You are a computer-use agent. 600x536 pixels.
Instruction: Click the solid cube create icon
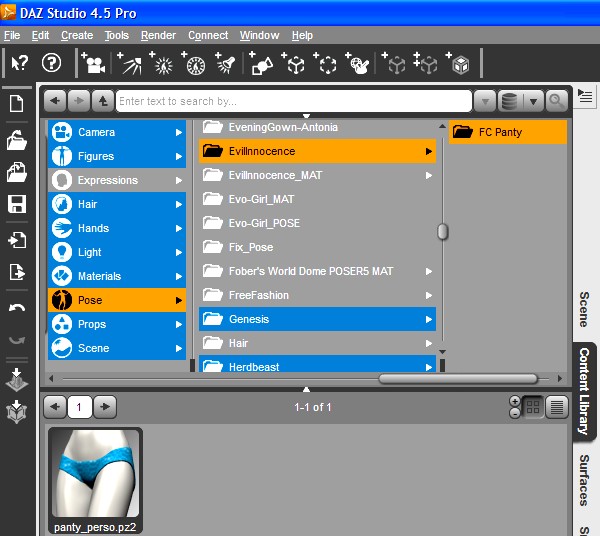click(x=457, y=63)
